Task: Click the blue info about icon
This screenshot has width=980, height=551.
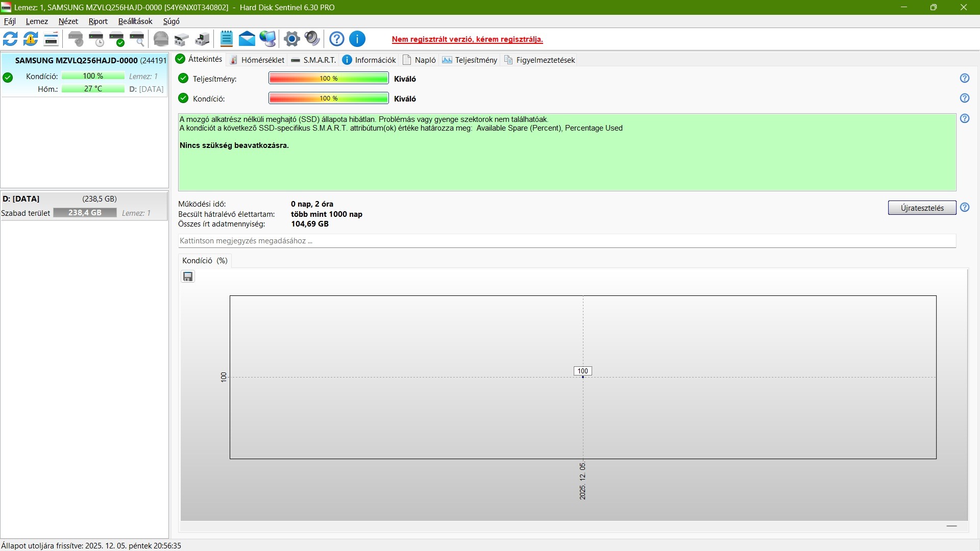Action: (x=357, y=39)
